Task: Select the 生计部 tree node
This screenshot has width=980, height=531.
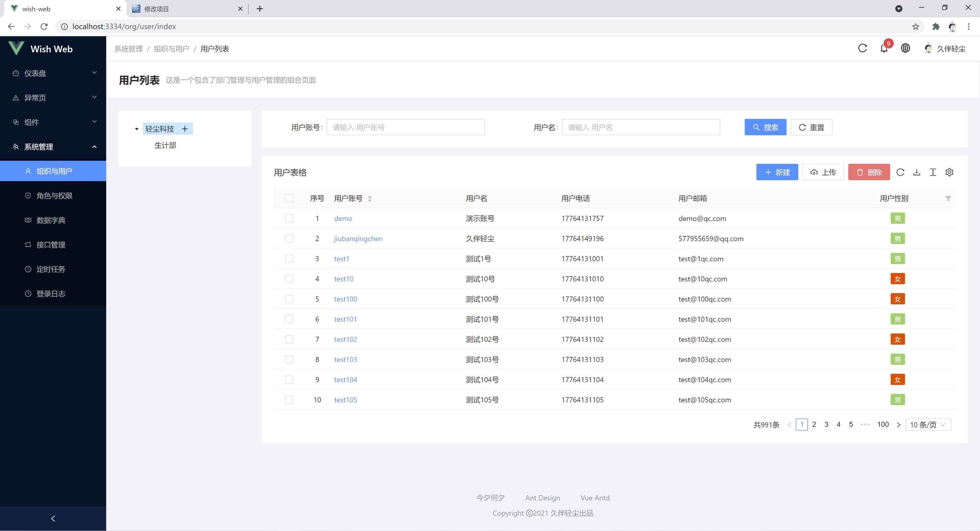Action: pos(165,145)
